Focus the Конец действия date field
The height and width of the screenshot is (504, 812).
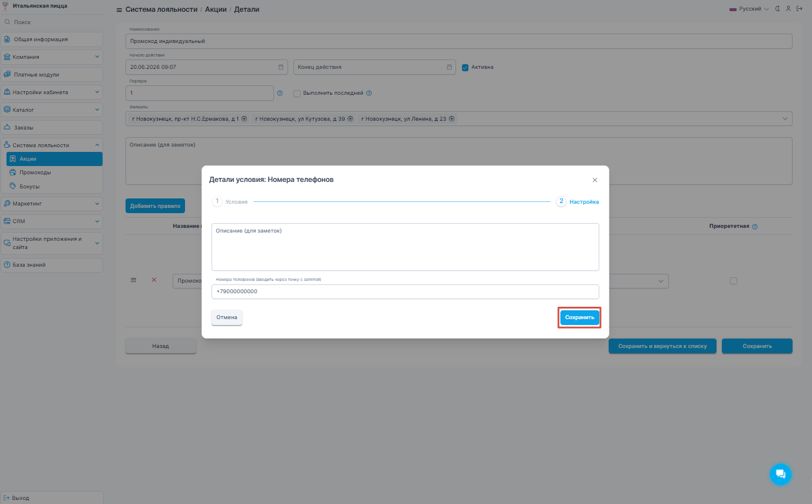tap(375, 67)
